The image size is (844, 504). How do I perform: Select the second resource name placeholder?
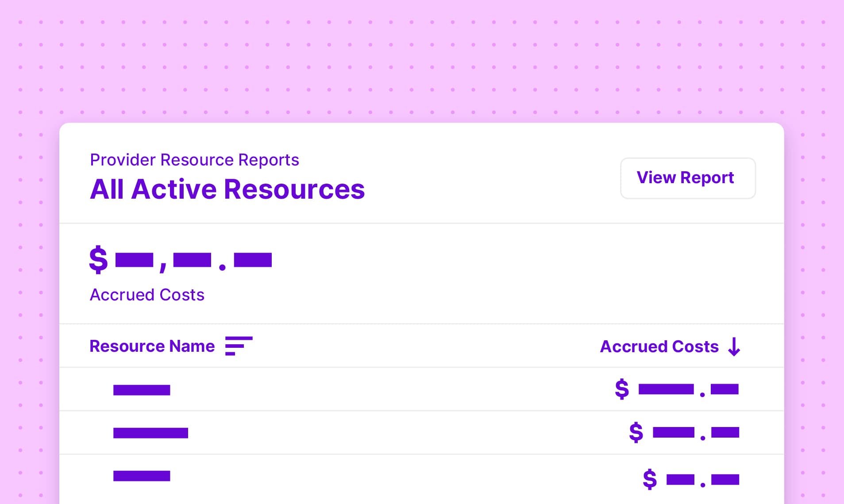(x=150, y=433)
